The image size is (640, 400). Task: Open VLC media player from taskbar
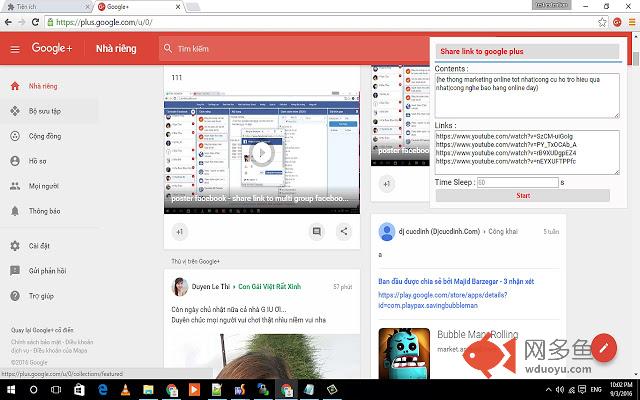pos(125,390)
